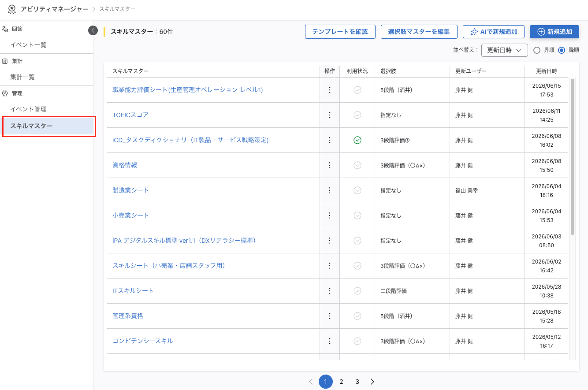Open IPA デジタルスキル標準 ver1.1 link
Image resolution: width=588 pixels, height=390 pixels.
click(x=184, y=241)
